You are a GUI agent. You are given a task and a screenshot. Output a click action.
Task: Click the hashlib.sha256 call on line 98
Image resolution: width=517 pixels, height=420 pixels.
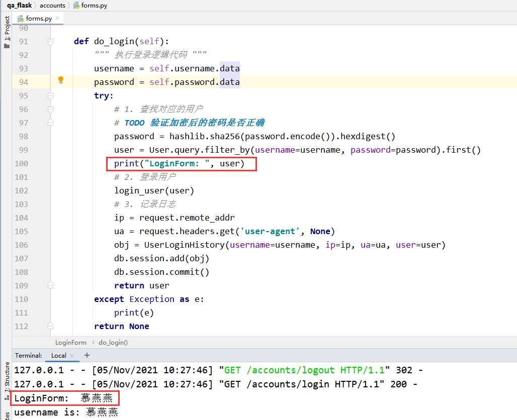click(x=254, y=136)
